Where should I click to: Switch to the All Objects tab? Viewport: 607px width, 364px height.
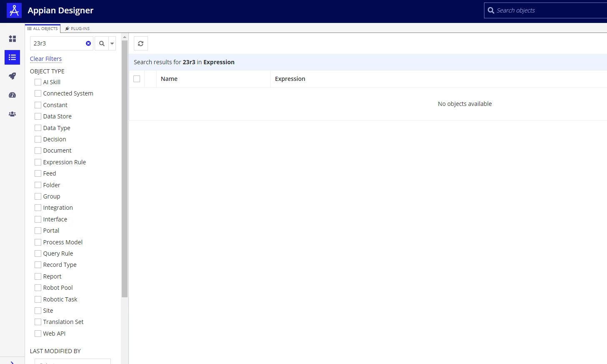coord(43,28)
